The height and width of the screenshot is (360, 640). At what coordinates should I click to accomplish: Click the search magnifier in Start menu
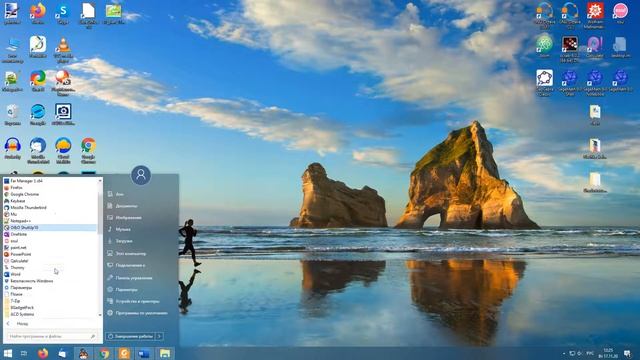93,336
